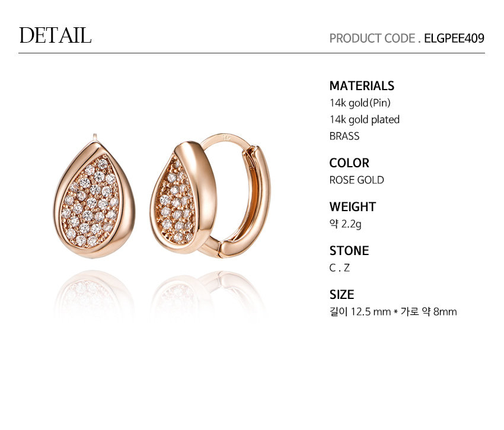Click the C . Z stone value
Image resolution: width=504 pixels, height=430 pixels.
(339, 267)
